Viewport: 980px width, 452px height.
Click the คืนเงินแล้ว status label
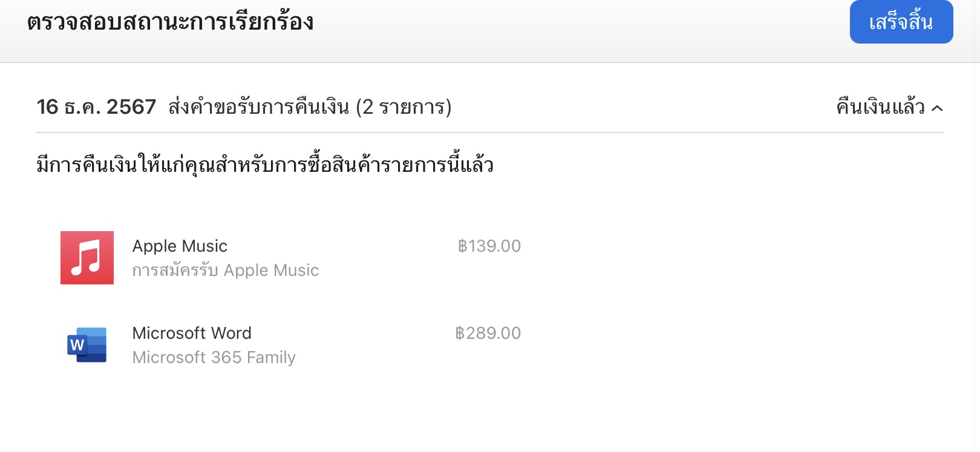[x=880, y=107]
